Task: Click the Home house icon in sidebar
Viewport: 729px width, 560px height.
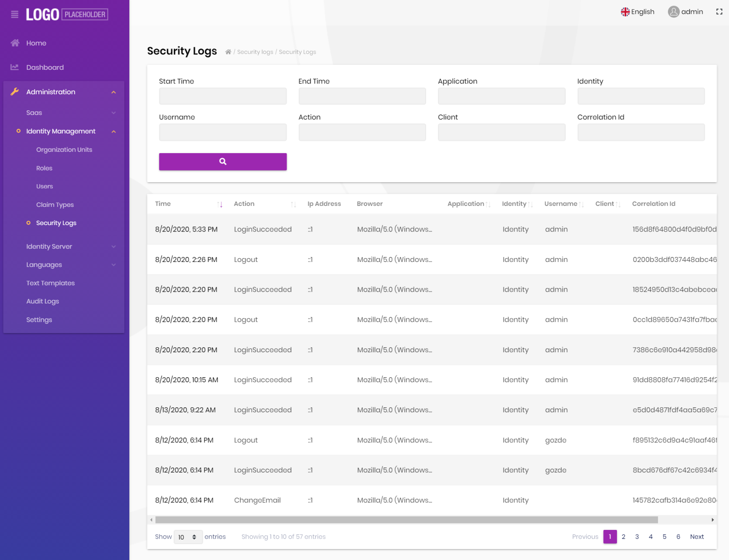Action: (x=15, y=43)
